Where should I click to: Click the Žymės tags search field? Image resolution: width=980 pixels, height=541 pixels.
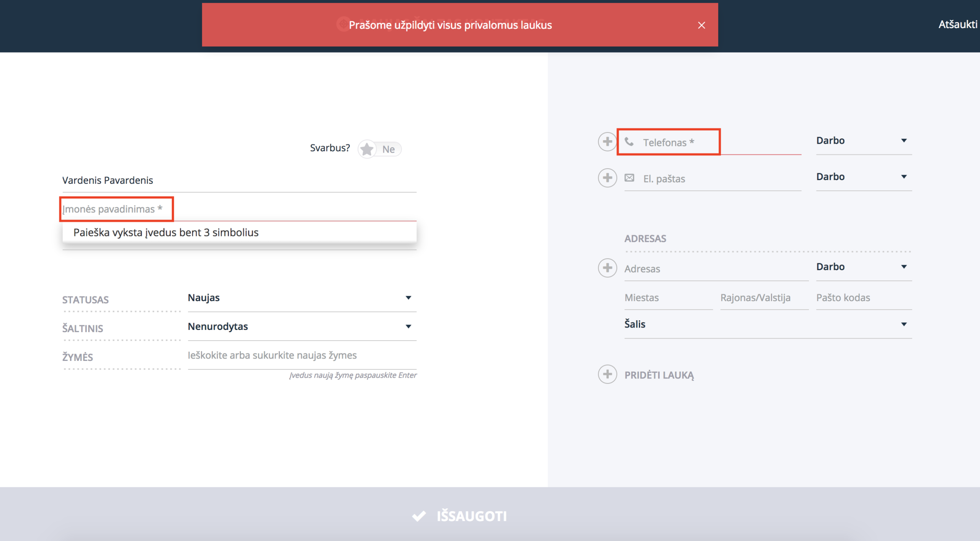tap(302, 356)
